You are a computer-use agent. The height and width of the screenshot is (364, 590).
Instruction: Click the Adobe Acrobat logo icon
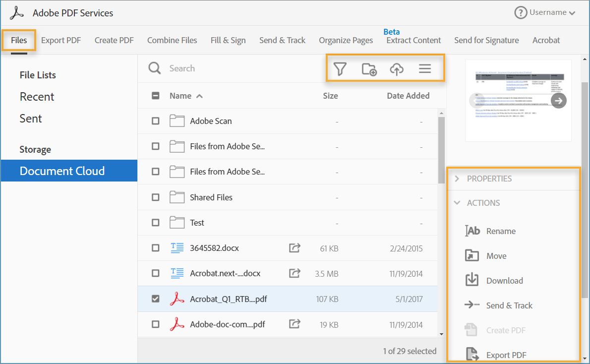click(16, 13)
